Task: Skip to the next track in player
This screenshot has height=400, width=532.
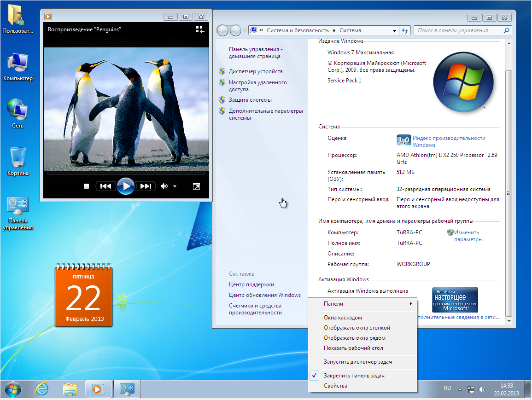Action: point(146,186)
